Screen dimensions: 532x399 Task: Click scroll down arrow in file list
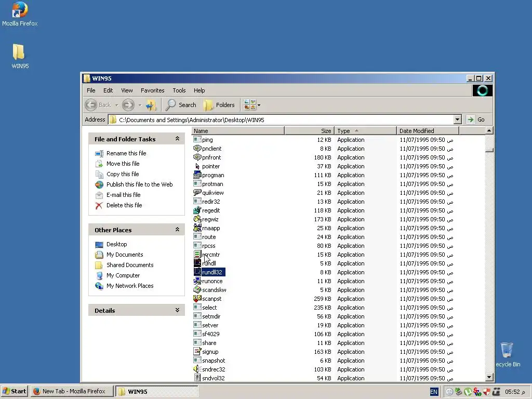click(489, 377)
